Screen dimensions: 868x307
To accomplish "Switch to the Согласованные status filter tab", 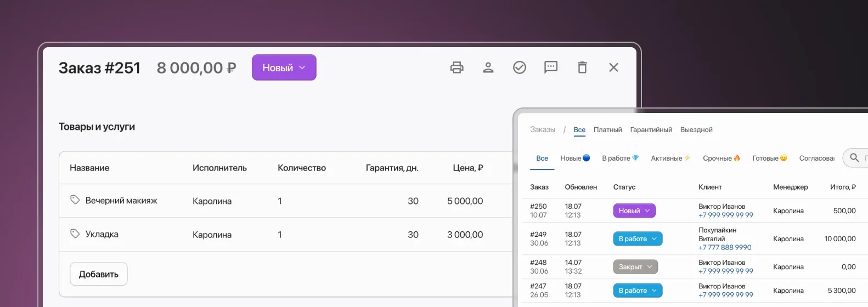I will 816,158.
